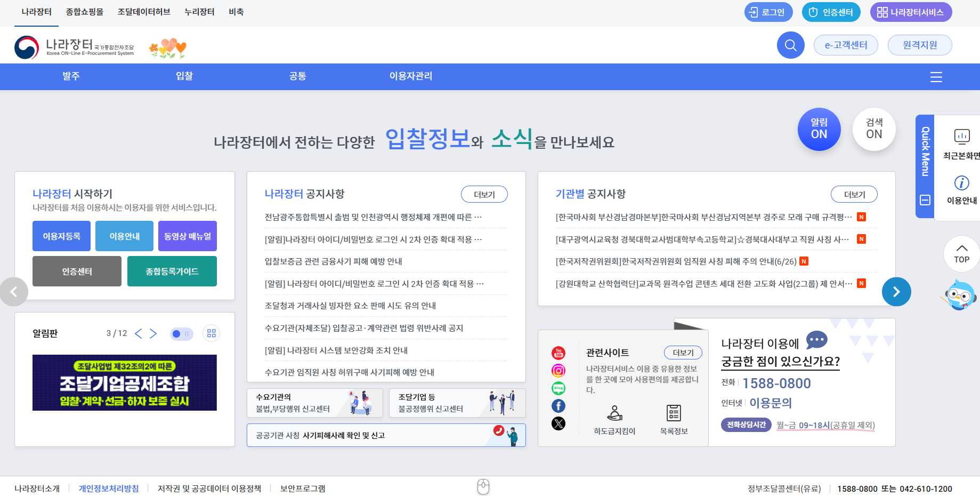Viewport: 980px width, 496px height.
Task: Show the 알림판 grid view icon
Action: (x=212, y=333)
